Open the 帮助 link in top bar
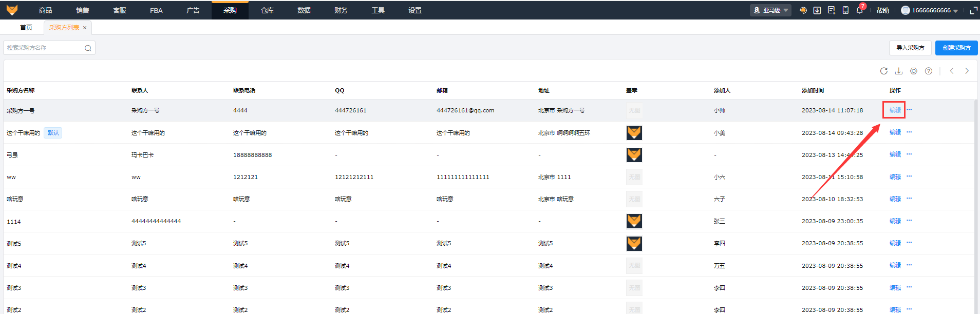Image resolution: width=980 pixels, height=314 pixels. pyautogui.click(x=882, y=10)
